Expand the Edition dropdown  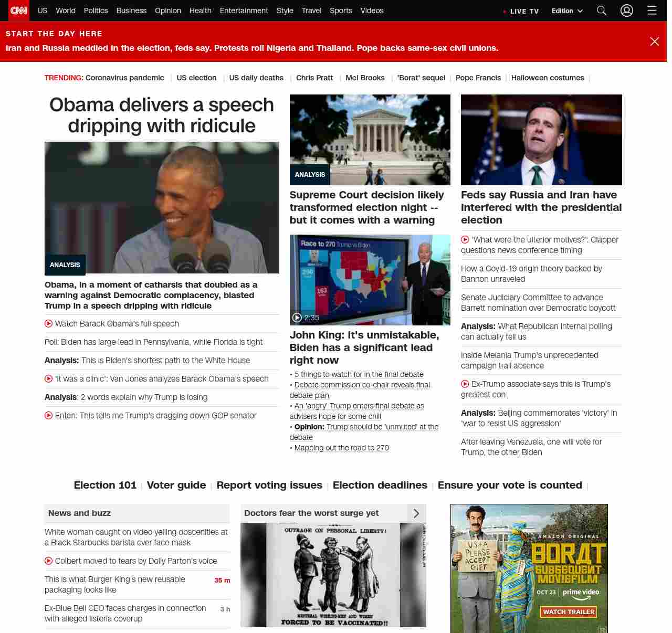(567, 10)
